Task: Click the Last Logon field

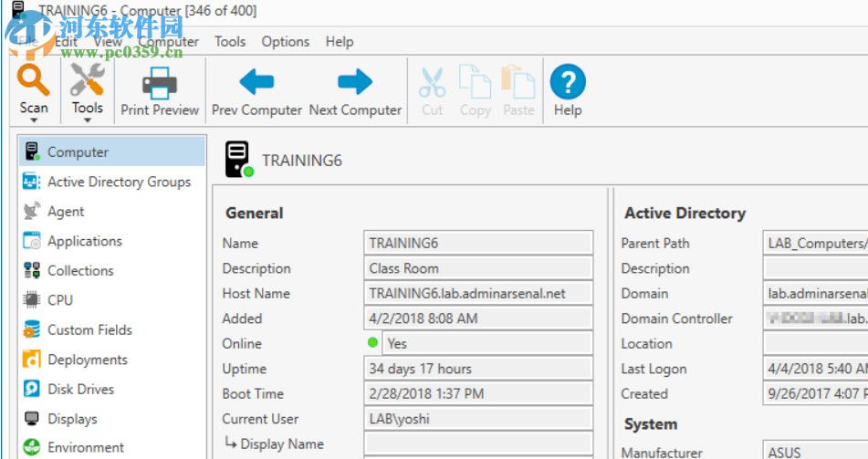Action: click(x=815, y=368)
